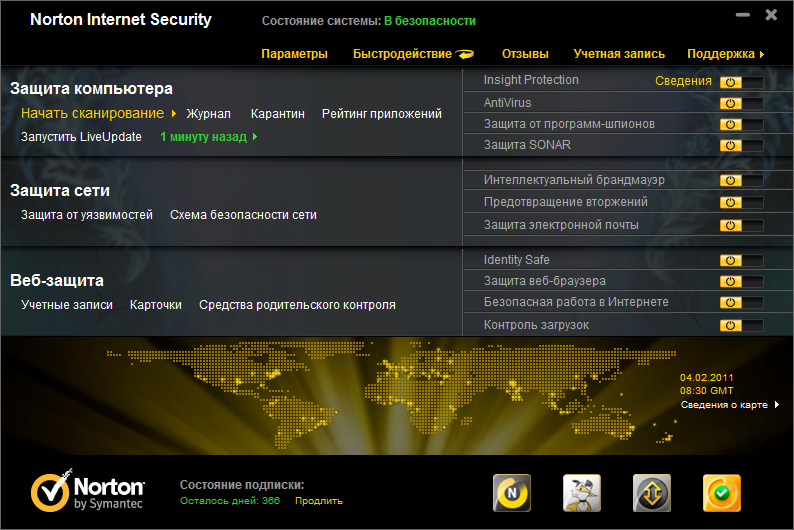Expand the Поддержка menu arrow

point(762,54)
